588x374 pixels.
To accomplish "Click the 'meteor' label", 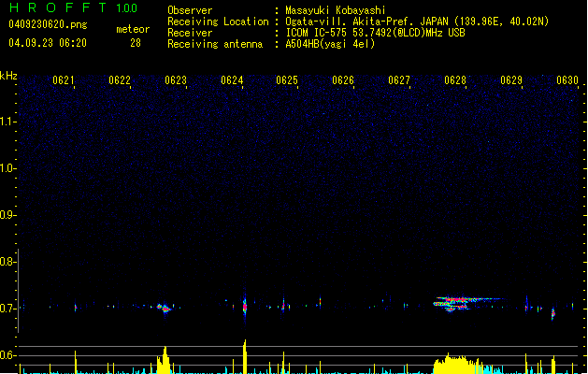I will 133,29.
